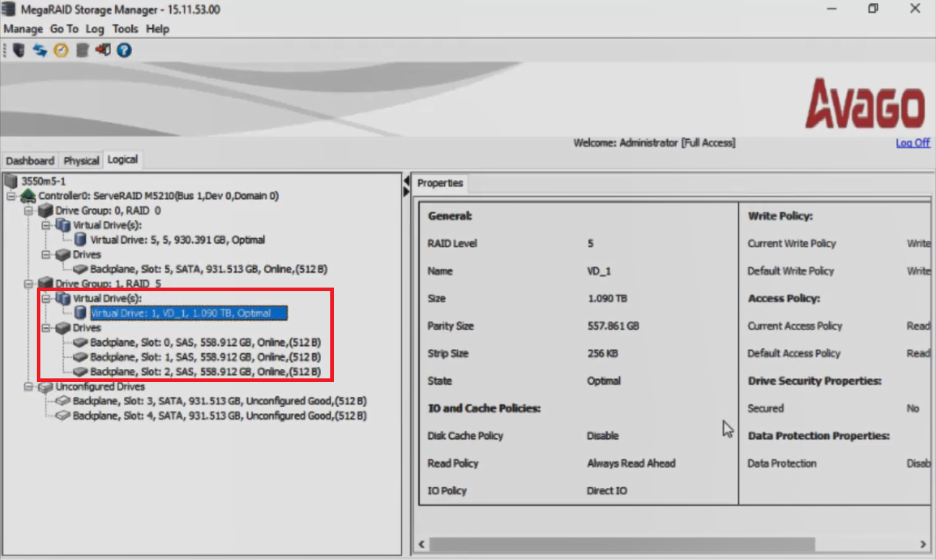Image resolution: width=936 pixels, height=560 pixels.
Task: Open the Help menu
Action: 157,29
